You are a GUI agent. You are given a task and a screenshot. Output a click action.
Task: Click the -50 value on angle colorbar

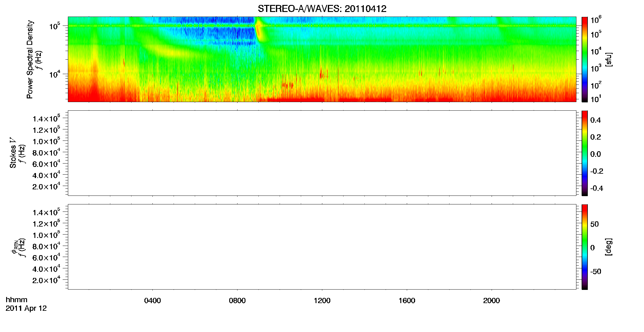point(596,272)
